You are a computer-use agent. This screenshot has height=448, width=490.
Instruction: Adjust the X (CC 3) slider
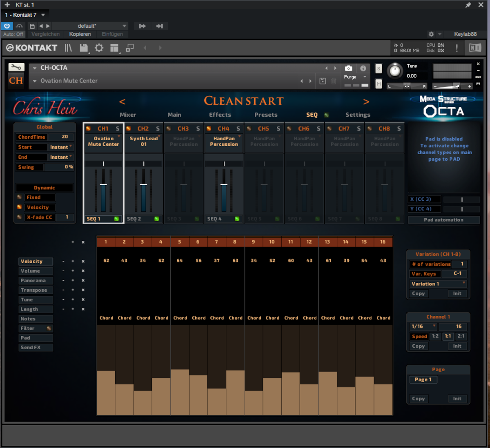click(462, 200)
